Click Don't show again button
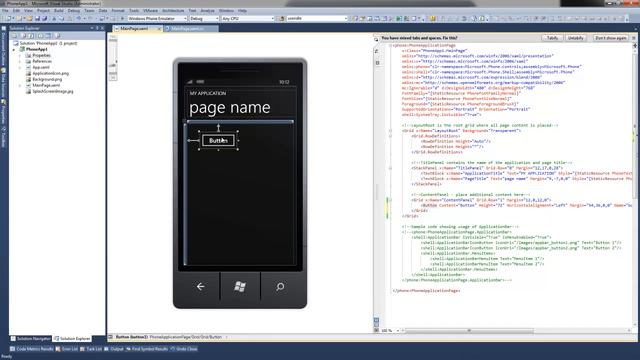 611,38
